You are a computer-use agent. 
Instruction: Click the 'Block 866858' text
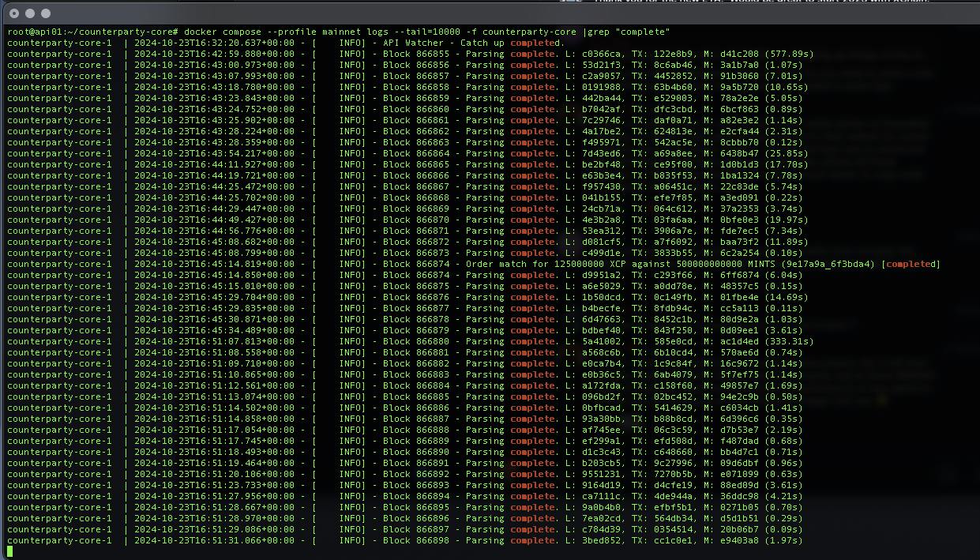416,87
